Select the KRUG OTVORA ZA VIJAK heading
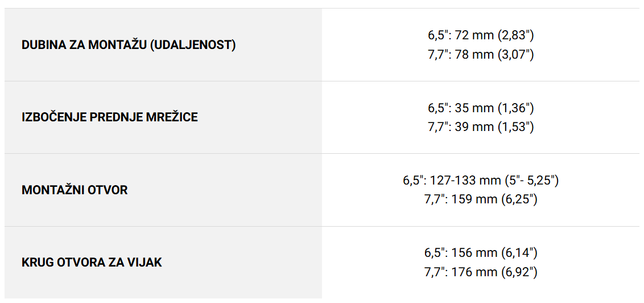The image size is (644, 303). [x=92, y=263]
